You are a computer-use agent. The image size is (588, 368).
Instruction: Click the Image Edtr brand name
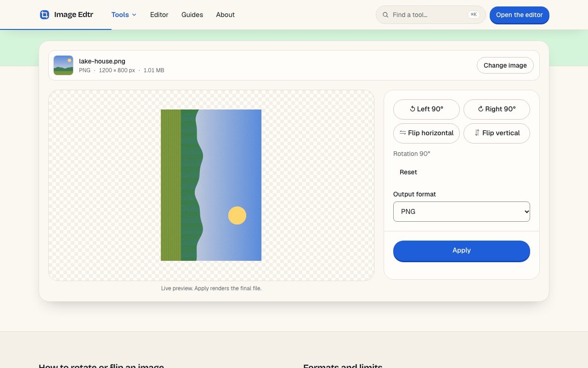point(73,15)
